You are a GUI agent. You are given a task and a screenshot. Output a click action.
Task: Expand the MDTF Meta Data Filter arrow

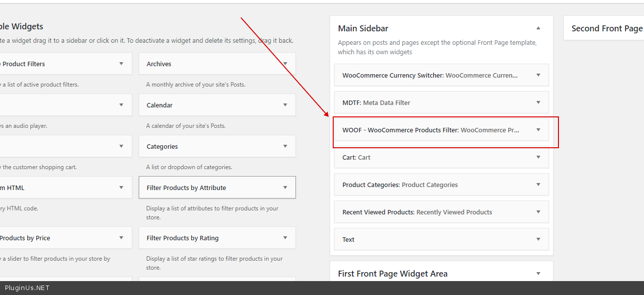(x=538, y=102)
